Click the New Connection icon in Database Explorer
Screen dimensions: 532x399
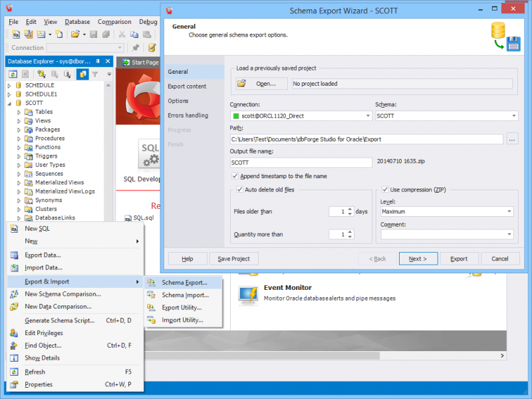(x=41, y=74)
